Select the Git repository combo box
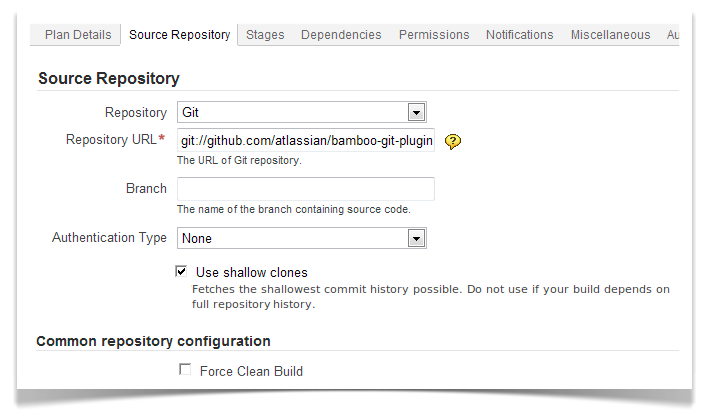 pyautogui.click(x=302, y=112)
